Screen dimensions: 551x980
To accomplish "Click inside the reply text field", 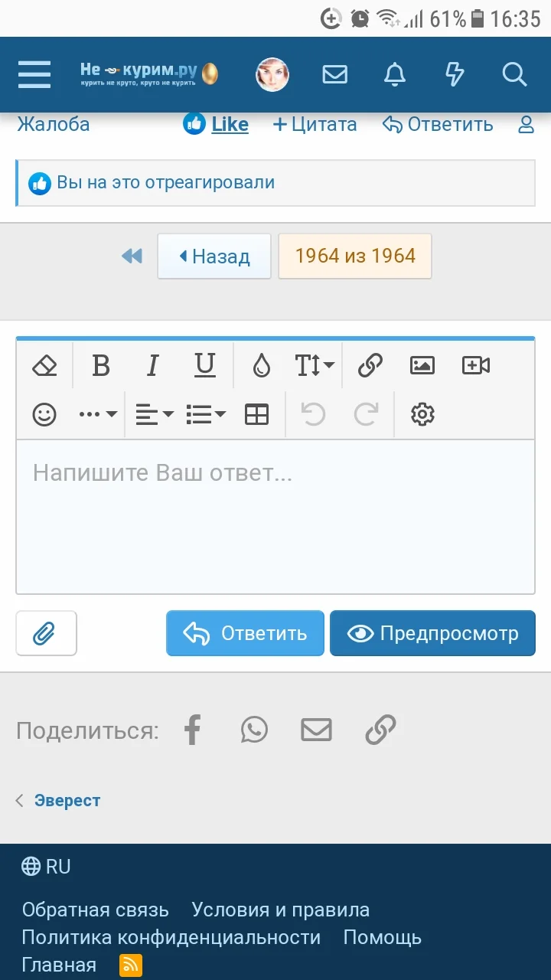I will (275, 517).
